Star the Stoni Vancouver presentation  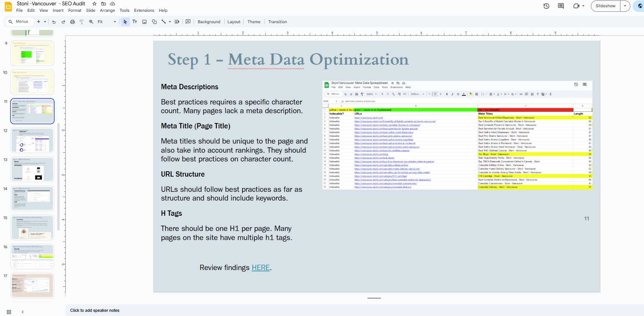click(x=94, y=4)
